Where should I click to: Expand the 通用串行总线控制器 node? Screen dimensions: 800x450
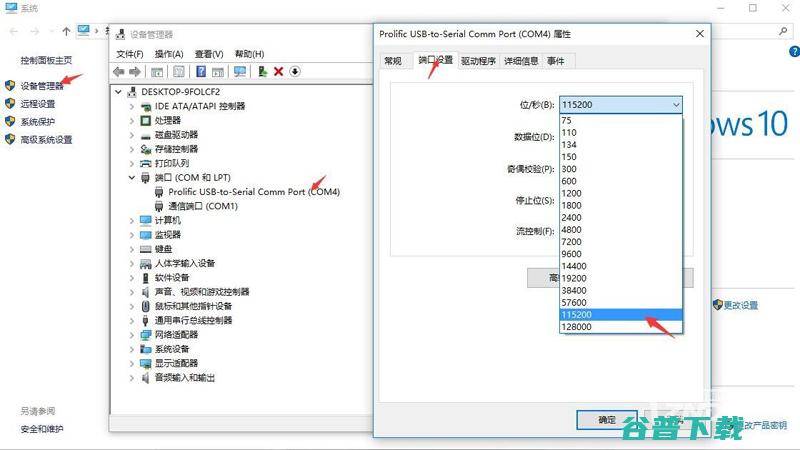click(x=132, y=320)
